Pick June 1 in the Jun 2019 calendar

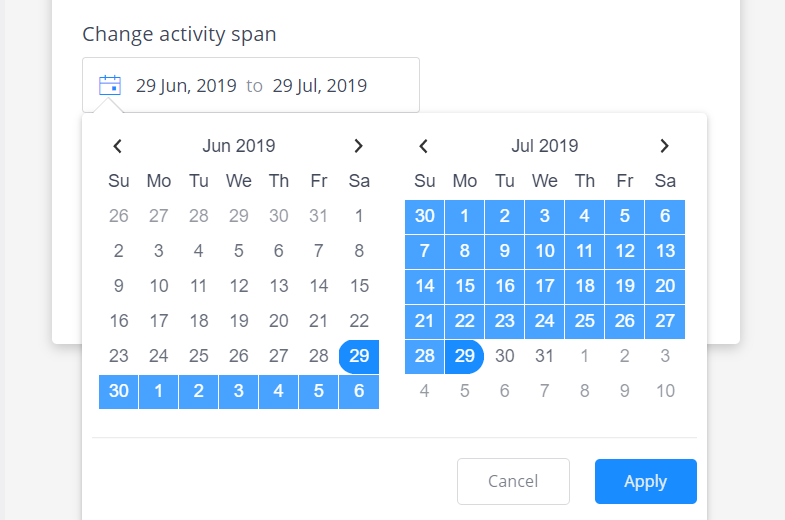(x=359, y=216)
